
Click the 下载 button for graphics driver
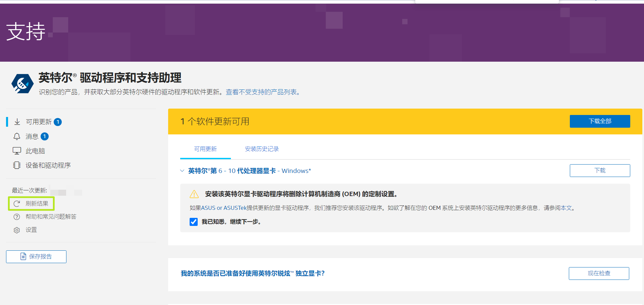click(x=600, y=171)
